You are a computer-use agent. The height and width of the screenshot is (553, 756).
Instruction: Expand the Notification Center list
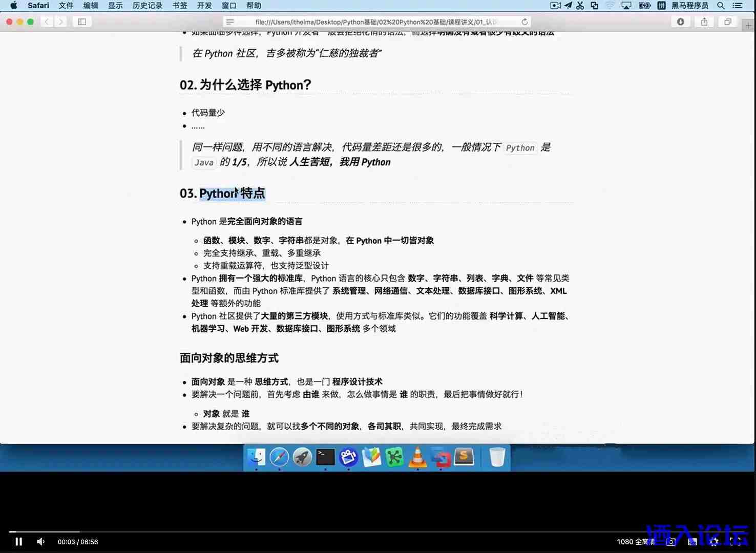coord(738,6)
